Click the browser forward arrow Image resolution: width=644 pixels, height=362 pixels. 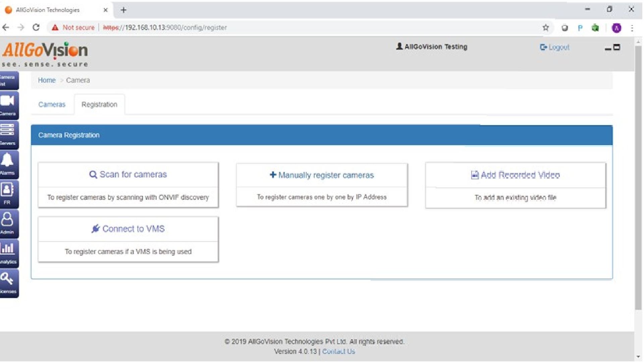pyautogui.click(x=21, y=27)
